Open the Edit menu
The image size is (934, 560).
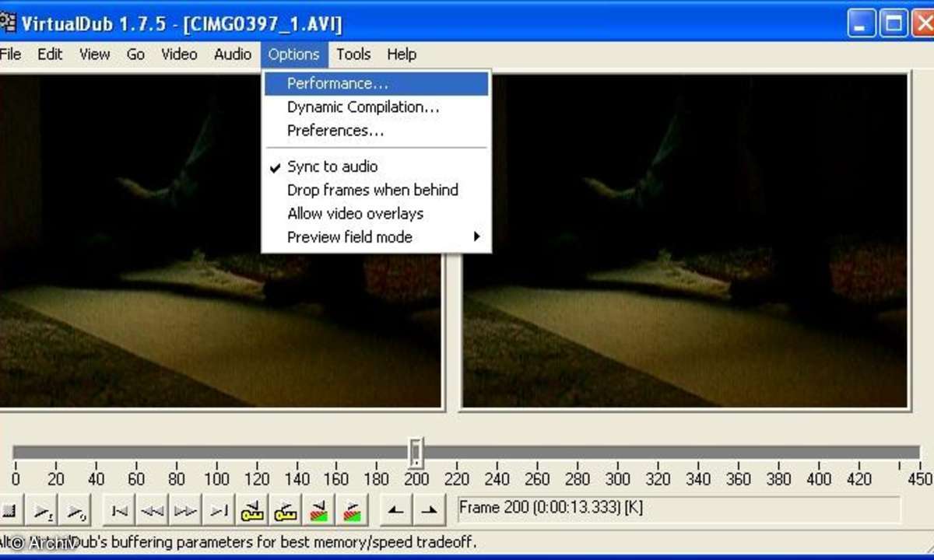click(x=50, y=54)
